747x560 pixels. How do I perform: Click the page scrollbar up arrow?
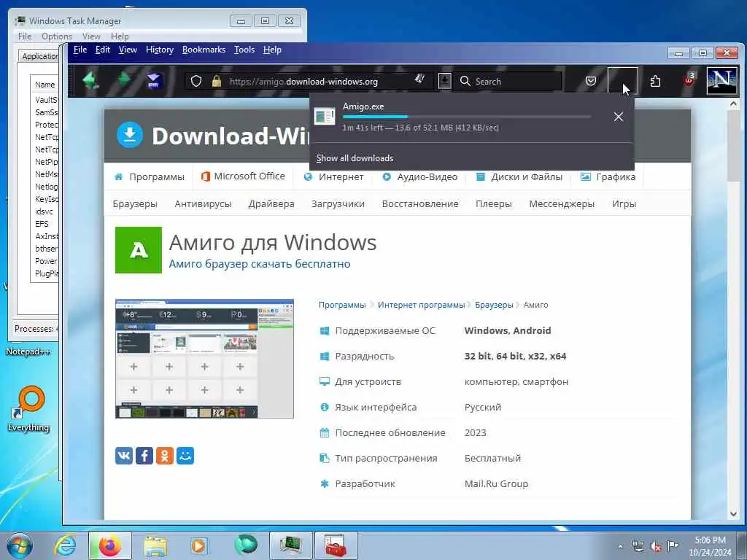734,104
